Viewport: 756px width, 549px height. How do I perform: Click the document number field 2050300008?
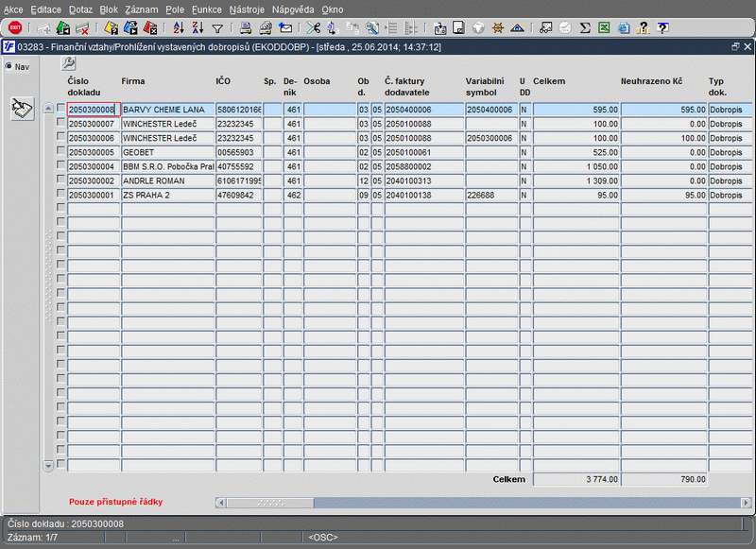click(x=94, y=110)
